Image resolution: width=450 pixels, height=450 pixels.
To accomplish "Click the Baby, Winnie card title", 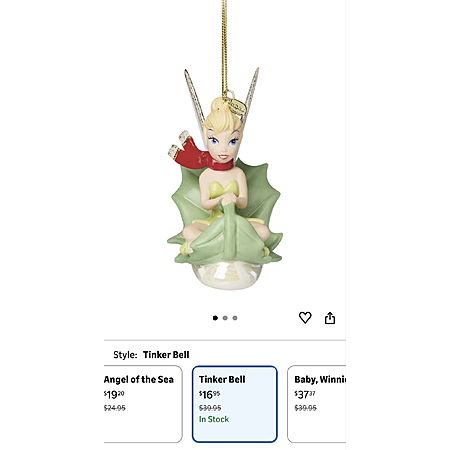I will click(320, 379).
